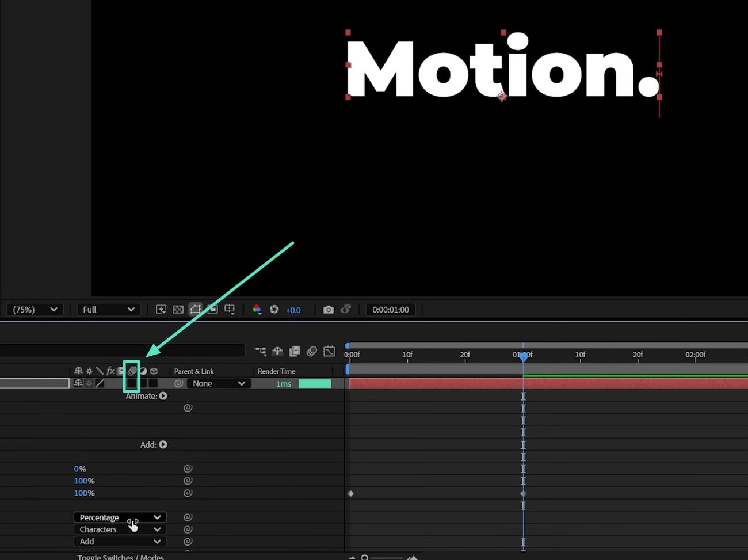Click the Parent & Link column header
This screenshot has width=748, height=560.
tap(194, 371)
